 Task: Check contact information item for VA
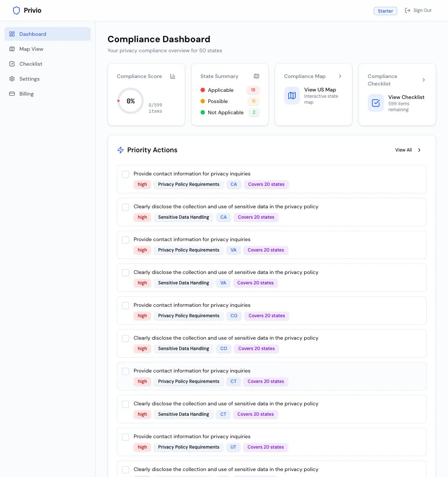[125, 240]
